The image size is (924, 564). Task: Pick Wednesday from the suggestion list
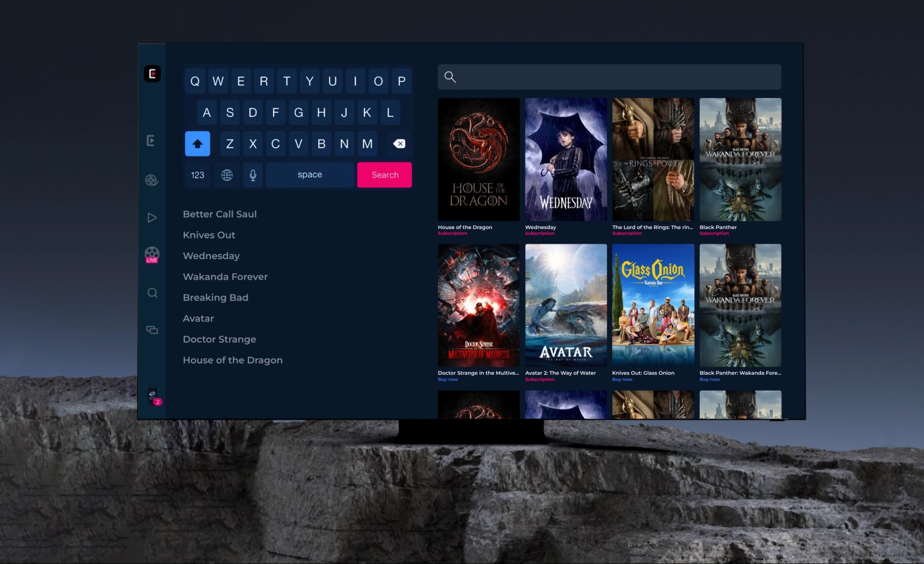pos(211,256)
